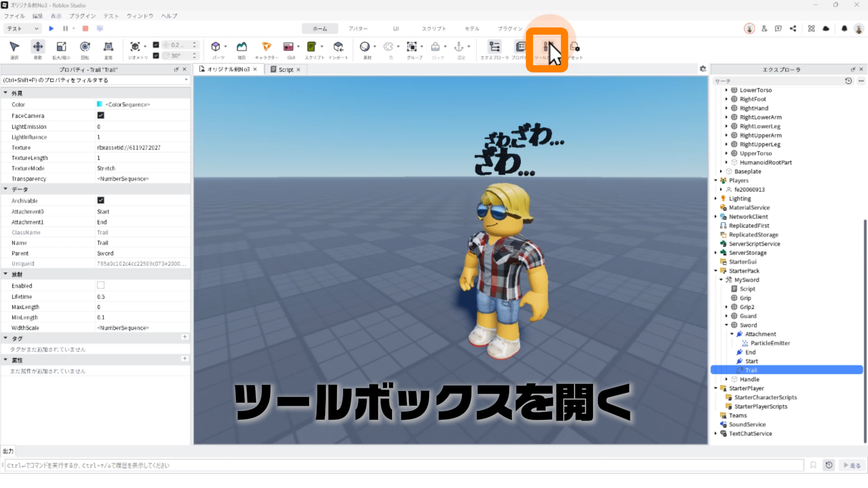Select ParticleEmitter in Explorer tree
This screenshot has width=868, height=488.
[770, 343]
